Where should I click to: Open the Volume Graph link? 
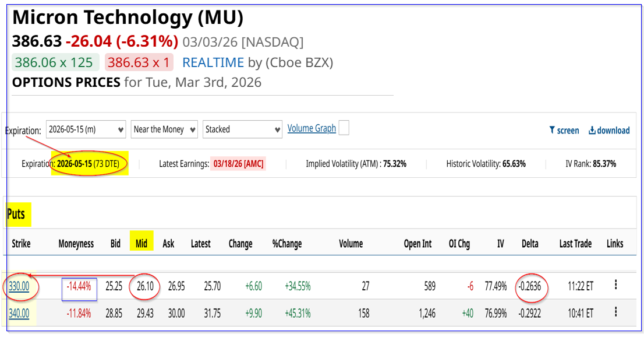[312, 128]
